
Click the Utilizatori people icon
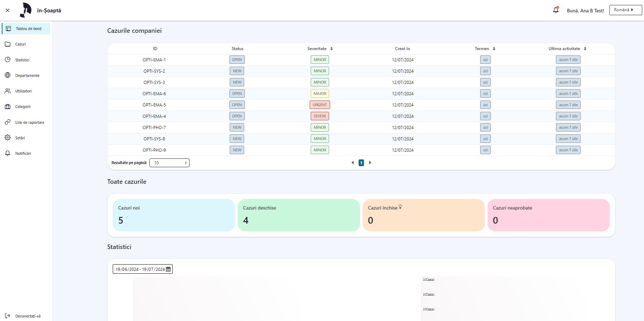click(8, 91)
